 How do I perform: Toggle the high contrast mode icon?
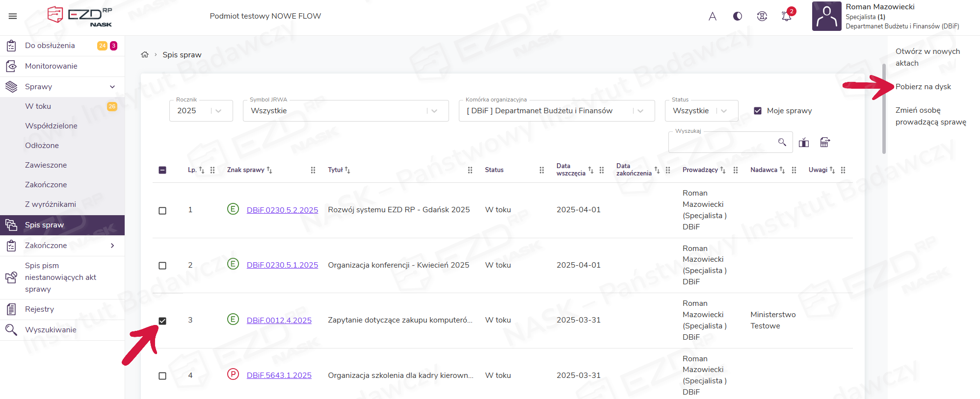click(737, 16)
